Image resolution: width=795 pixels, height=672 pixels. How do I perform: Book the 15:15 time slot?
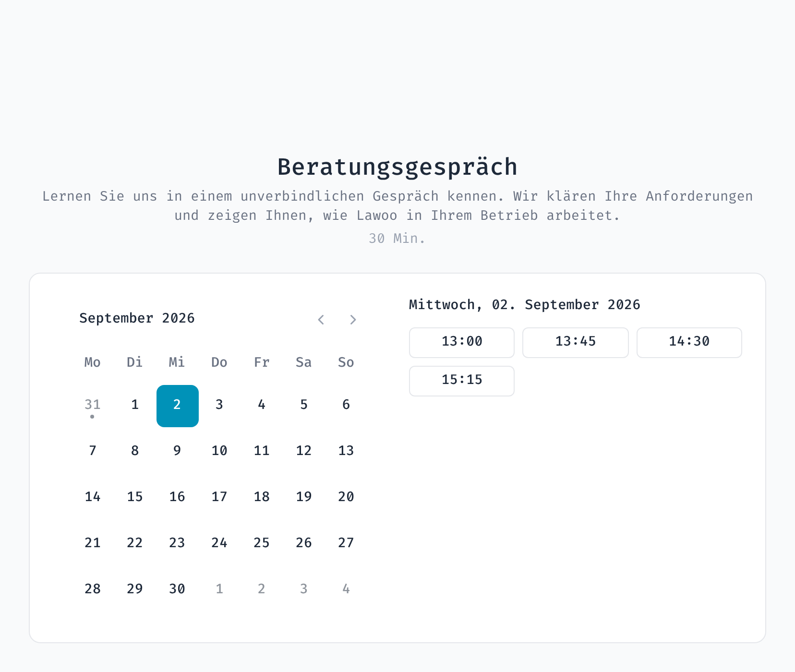pyautogui.click(x=462, y=381)
